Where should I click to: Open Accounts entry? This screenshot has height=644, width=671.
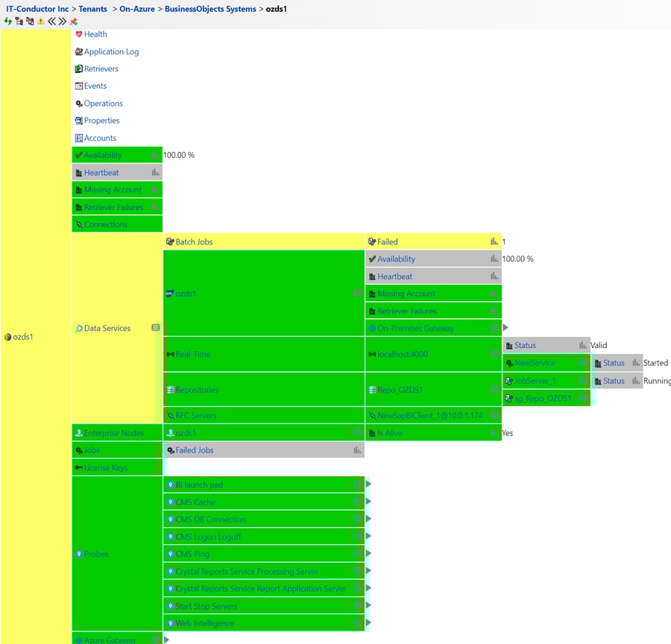click(100, 138)
